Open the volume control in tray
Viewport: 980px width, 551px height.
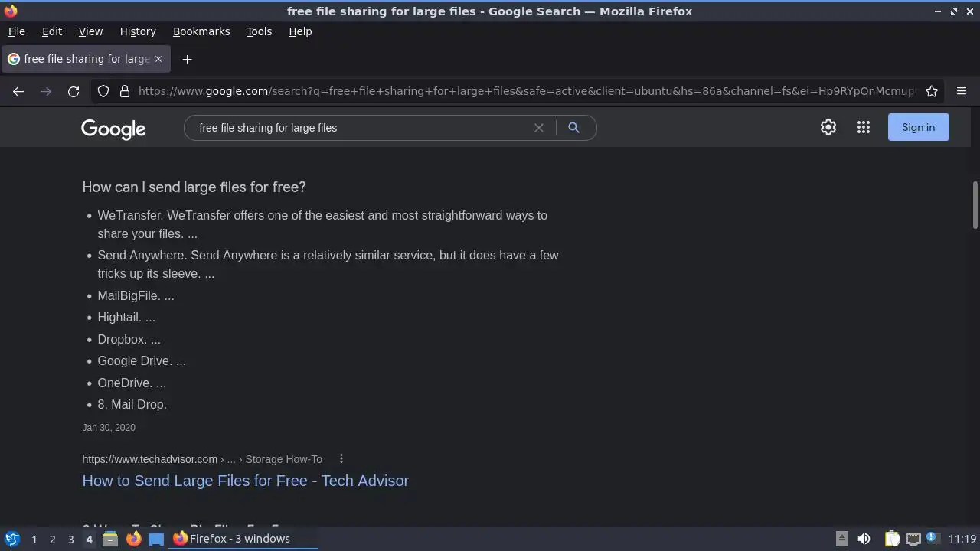(864, 539)
